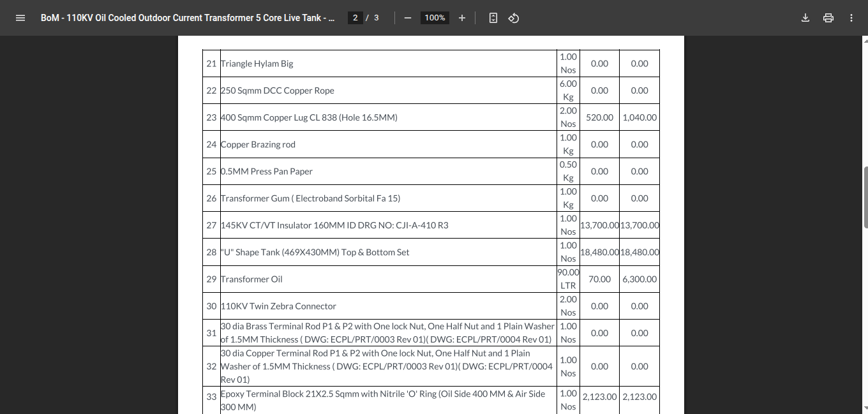Click the 100% zoom level field
Viewport: 868px width, 414px height.
[x=435, y=18]
